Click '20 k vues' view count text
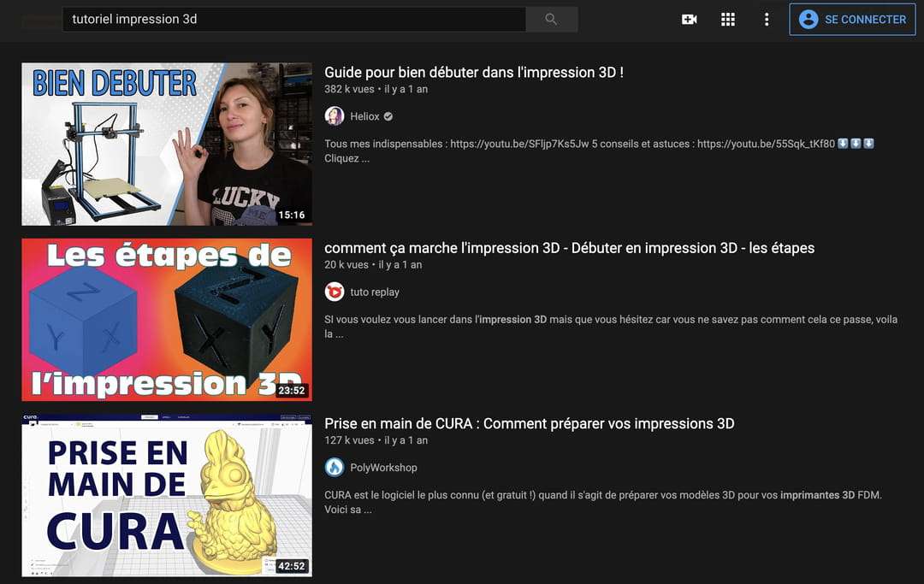 [x=346, y=264]
